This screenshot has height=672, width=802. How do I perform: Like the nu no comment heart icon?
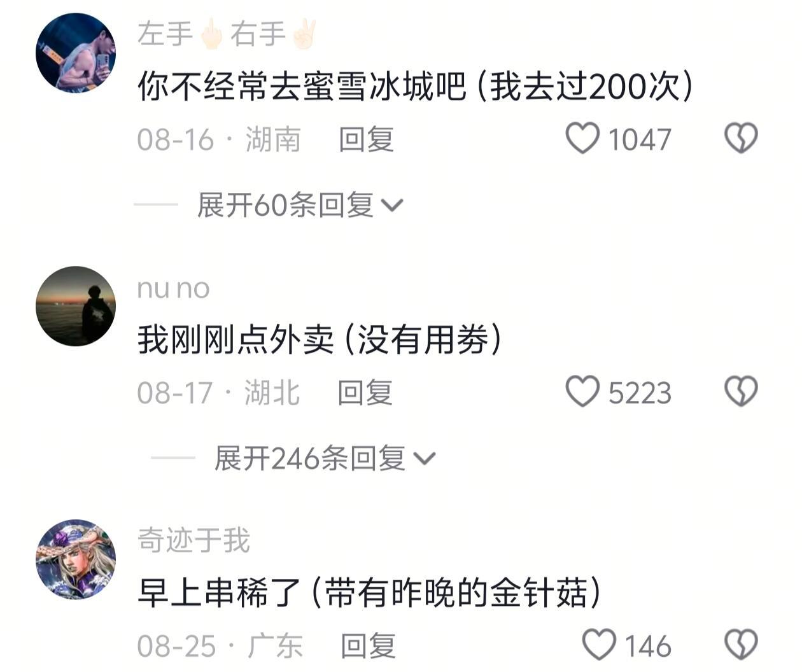click(582, 391)
